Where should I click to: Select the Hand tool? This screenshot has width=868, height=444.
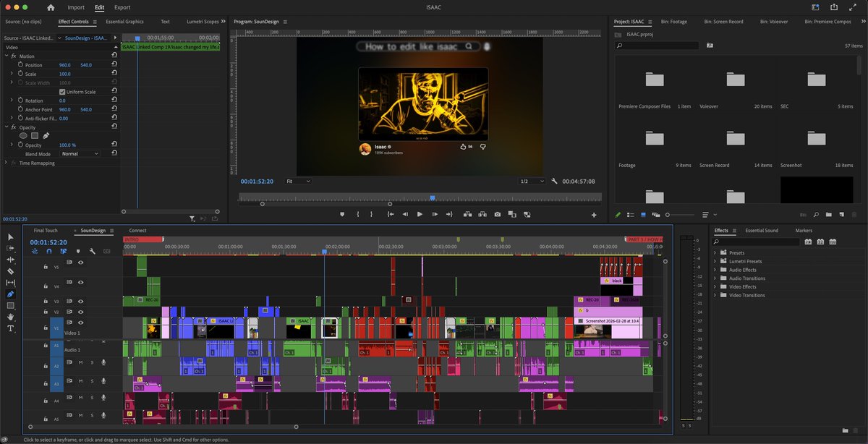tap(10, 317)
